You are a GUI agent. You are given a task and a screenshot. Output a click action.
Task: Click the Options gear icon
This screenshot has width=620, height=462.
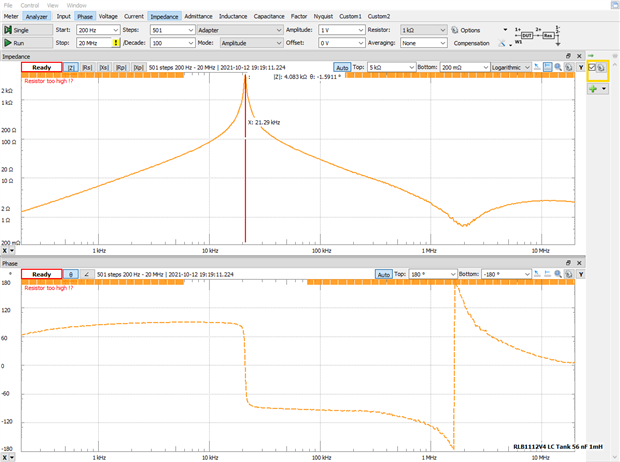click(x=454, y=30)
